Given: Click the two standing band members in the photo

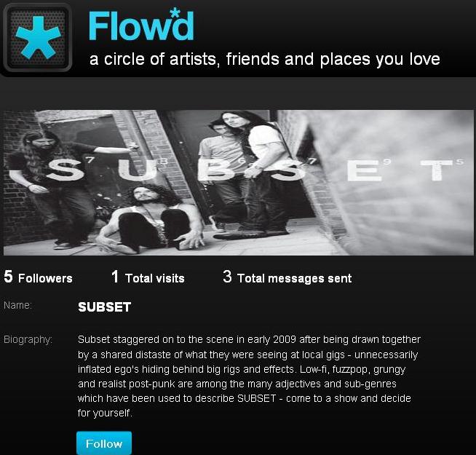Looking at the screenshot, I should (x=245, y=175).
